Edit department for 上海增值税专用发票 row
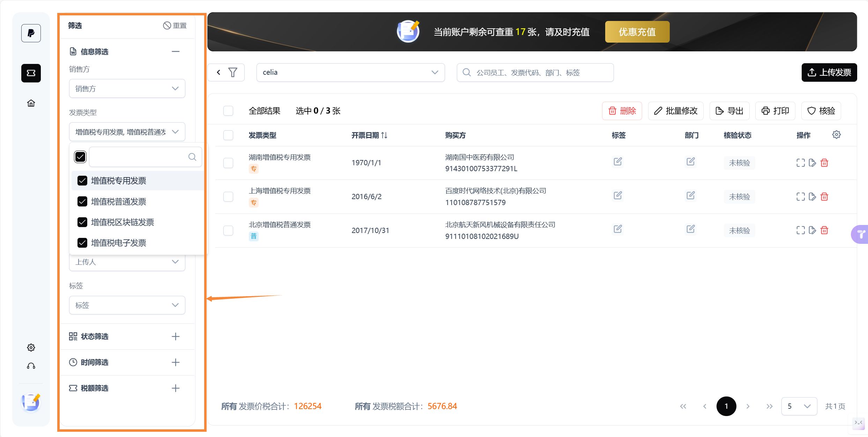The height and width of the screenshot is (437, 868). click(691, 196)
